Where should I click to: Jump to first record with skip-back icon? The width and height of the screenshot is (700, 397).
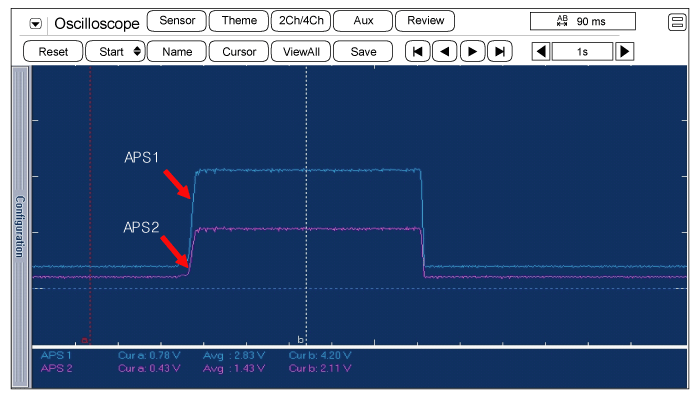click(x=417, y=52)
